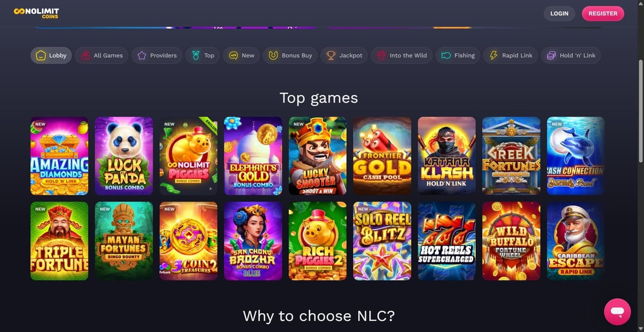Click the LOGIN button

coord(559,13)
